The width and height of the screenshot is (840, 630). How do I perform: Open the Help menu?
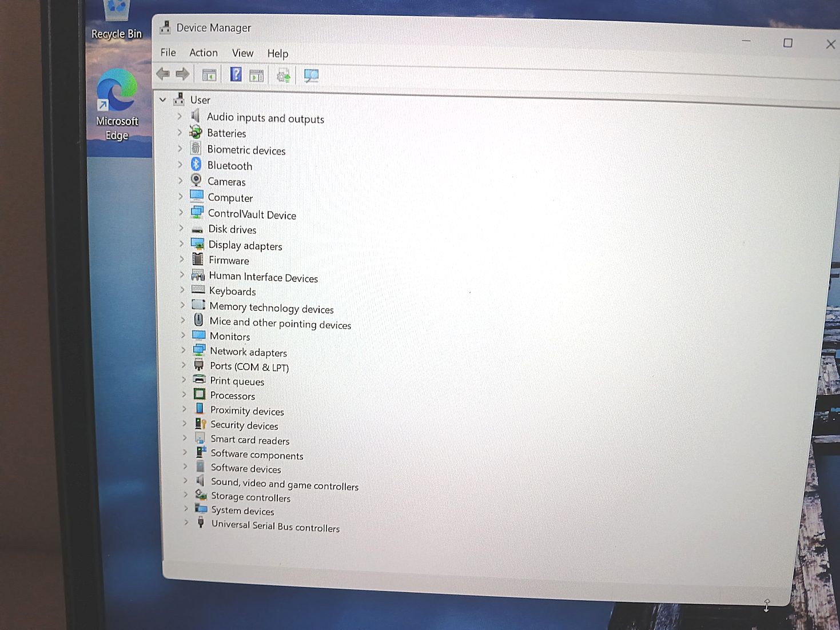click(x=278, y=54)
